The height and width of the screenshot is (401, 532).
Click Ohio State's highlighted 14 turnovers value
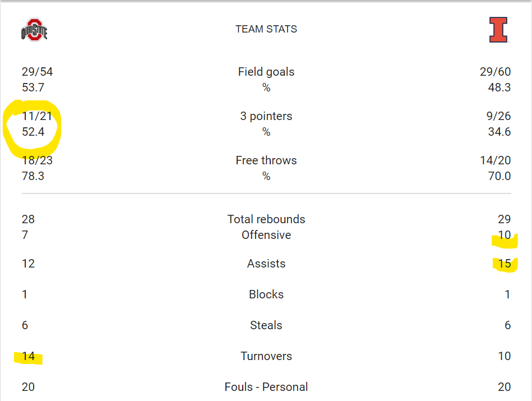[x=28, y=356]
